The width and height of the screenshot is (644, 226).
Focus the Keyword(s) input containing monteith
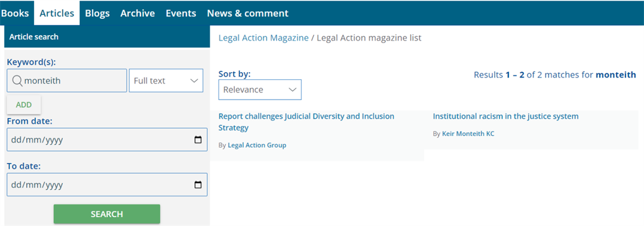click(x=67, y=81)
